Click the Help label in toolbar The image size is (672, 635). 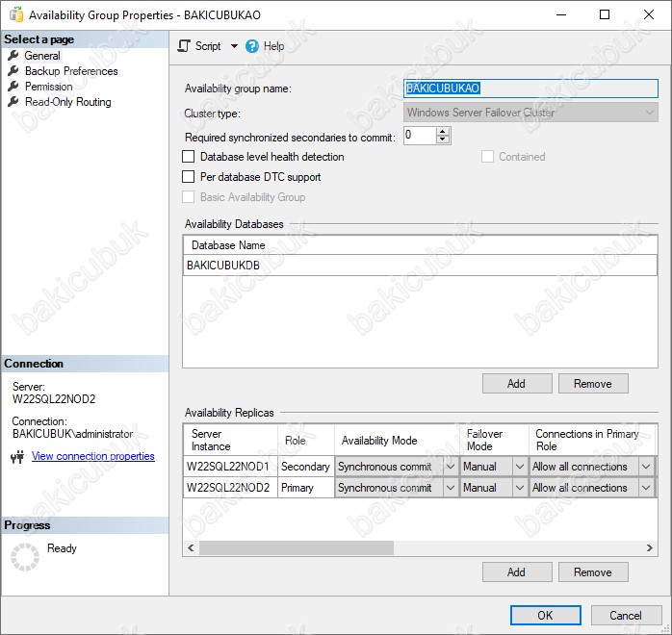coord(273,46)
